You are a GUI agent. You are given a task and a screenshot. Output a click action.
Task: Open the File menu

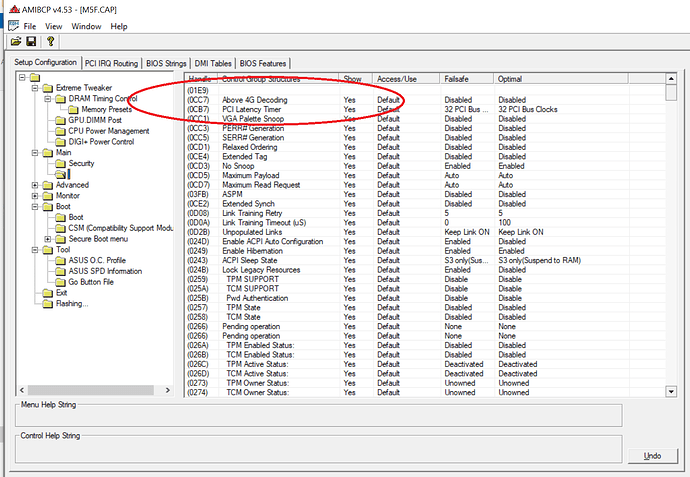29,26
